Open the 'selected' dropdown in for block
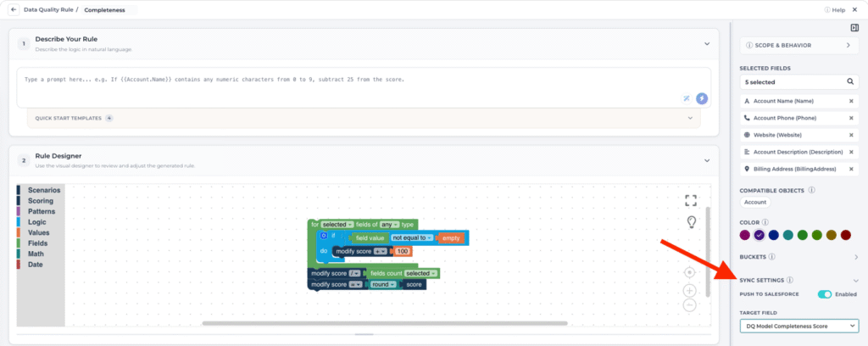This screenshot has height=346, width=868. (x=337, y=225)
